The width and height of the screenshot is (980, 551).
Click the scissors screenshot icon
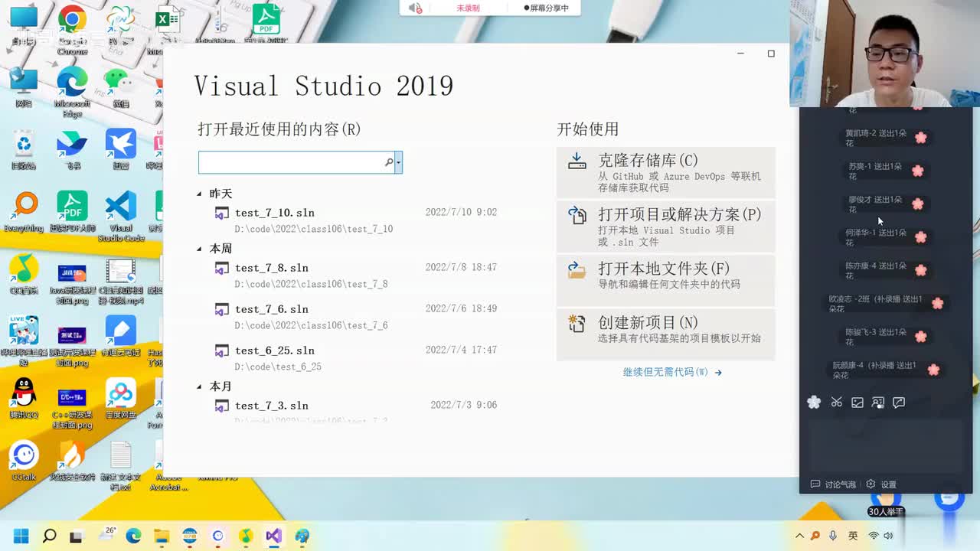click(836, 402)
